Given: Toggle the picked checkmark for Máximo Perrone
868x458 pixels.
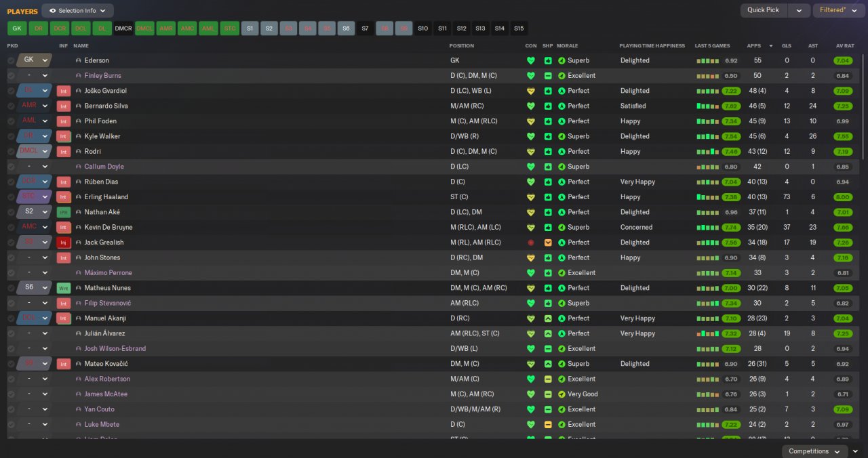Looking at the screenshot, I should [x=11, y=273].
